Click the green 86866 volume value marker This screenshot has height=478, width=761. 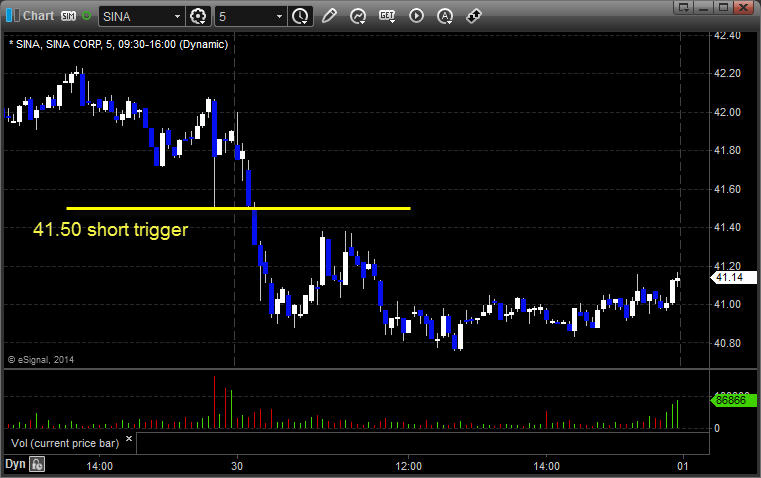(x=733, y=400)
